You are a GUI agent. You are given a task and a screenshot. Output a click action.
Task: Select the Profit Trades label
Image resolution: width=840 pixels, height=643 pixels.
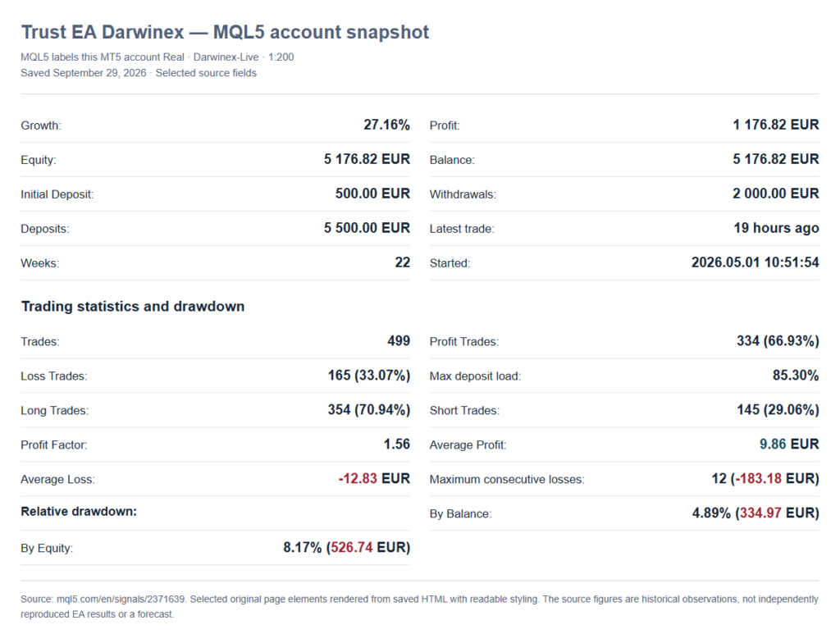(464, 341)
